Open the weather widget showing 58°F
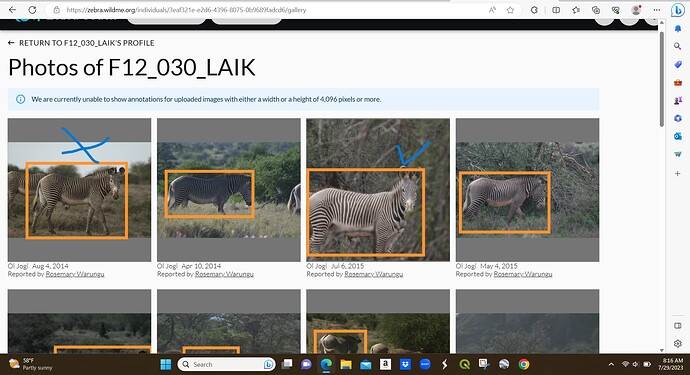This screenshot has width=690, height=375. click(x=31, y=364)
